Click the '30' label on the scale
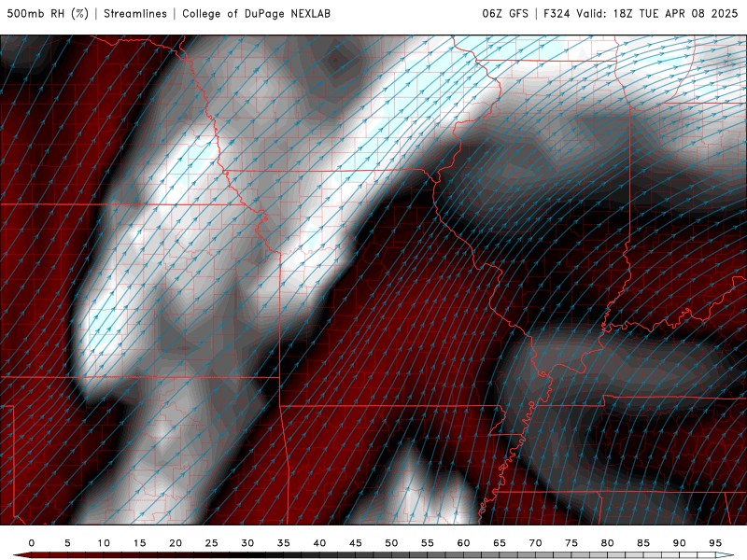The width and height of the screenshot is (747, 560). click(247, 543)
